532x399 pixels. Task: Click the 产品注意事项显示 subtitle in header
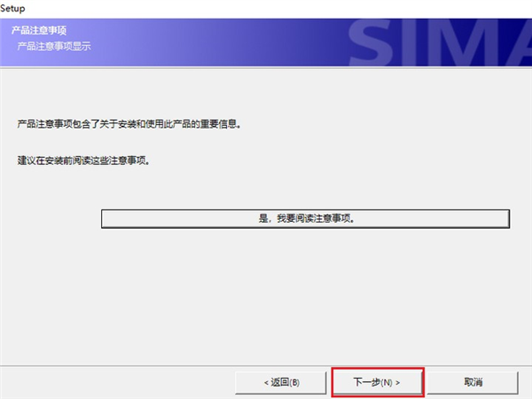[x=53, y=45]
